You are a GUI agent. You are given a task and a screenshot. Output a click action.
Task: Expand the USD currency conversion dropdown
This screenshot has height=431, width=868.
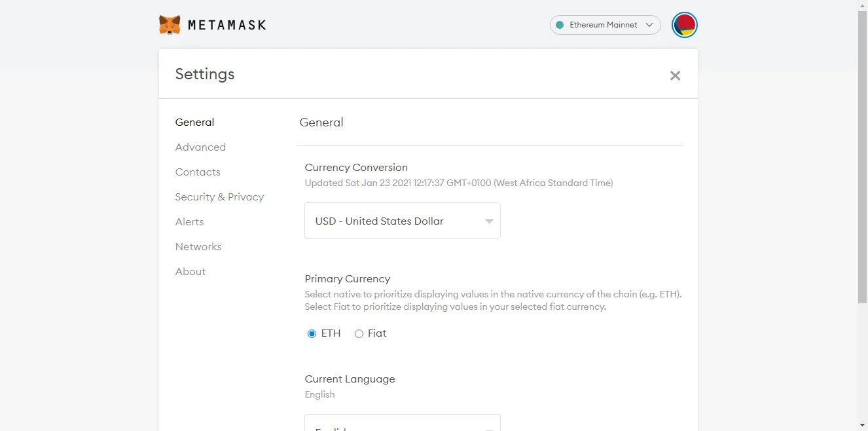(402, 221)
